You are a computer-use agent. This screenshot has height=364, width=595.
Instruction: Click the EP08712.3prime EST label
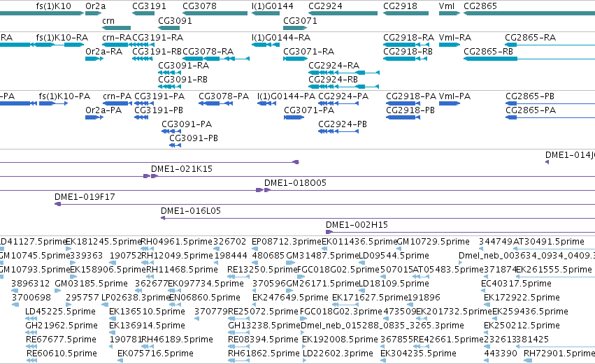287,242
